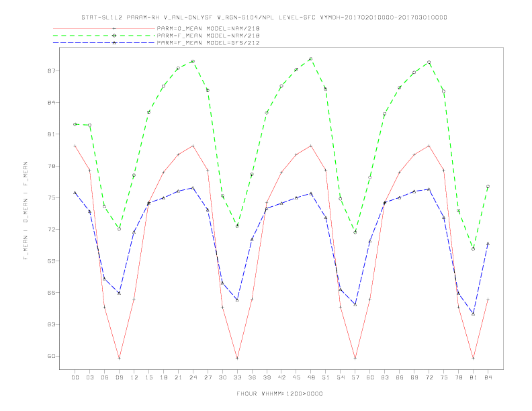Click red observed plus marker at hour 84

tap(488, 299)
